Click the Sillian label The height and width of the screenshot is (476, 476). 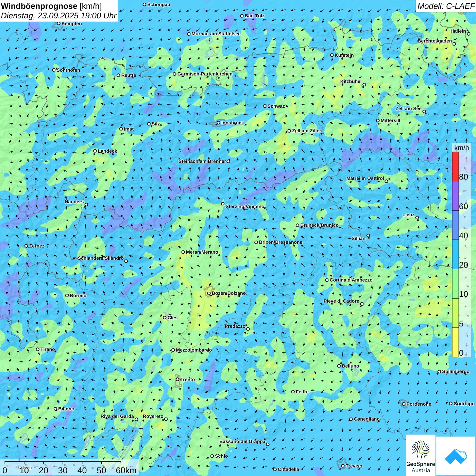click(x=358, y=238)
